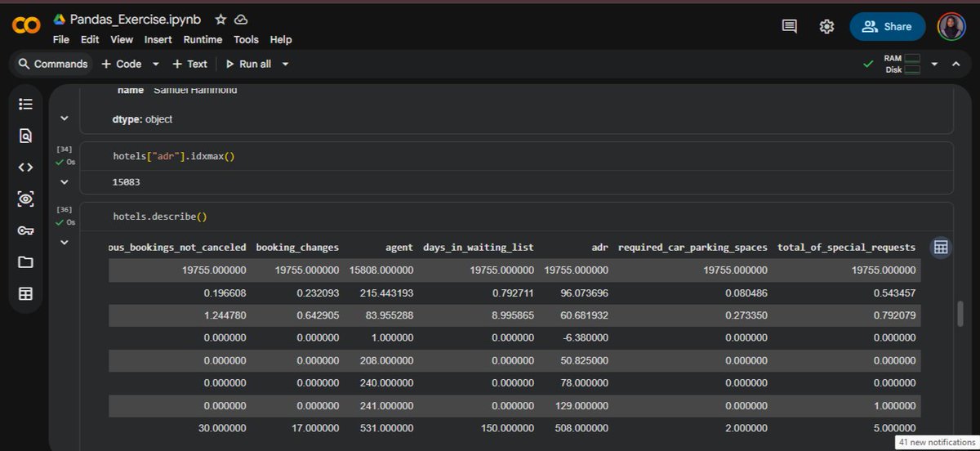The width and height of the screenshot is (980, 451).
Task: Open the File menu
Action: pyautogui.click(x=61, y=39)
